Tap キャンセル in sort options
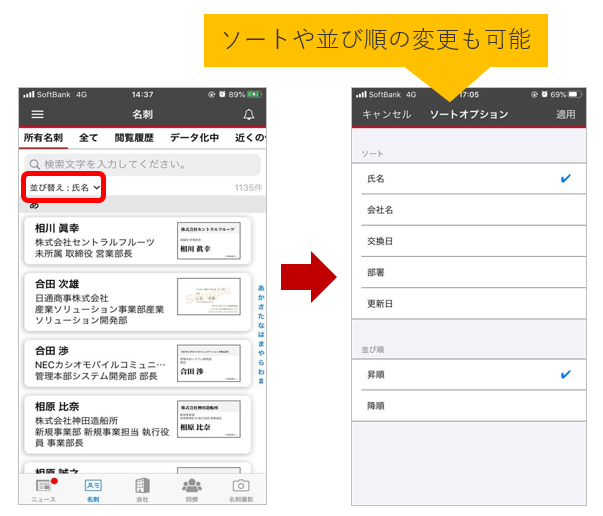Screen dimensions: 603x516 [387, 114]
